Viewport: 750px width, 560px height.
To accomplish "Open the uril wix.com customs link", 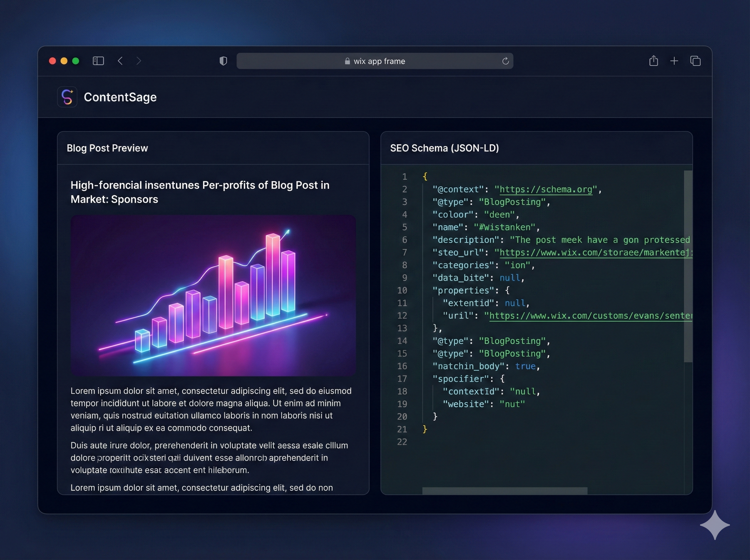I will coord(590,316).
